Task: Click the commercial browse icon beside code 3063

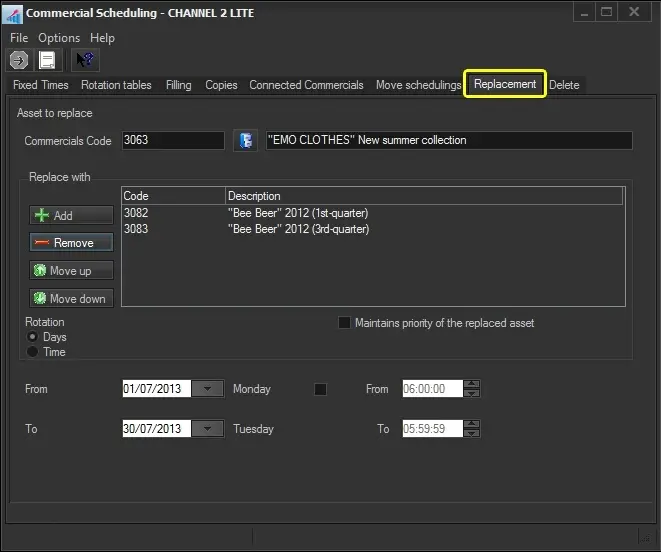Action: (245, 140)
